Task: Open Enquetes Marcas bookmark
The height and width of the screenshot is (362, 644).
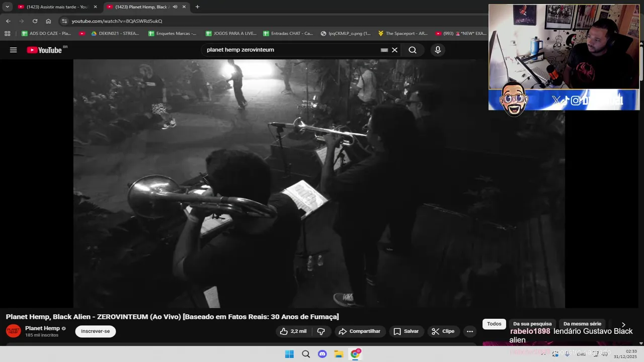Action: pos(173,33)
